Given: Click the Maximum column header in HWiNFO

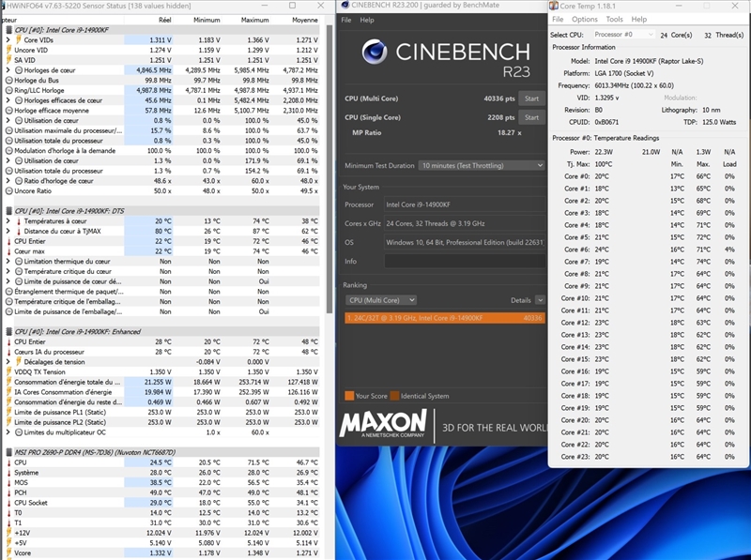Looking at the screenshot, I should click(254, 20).
